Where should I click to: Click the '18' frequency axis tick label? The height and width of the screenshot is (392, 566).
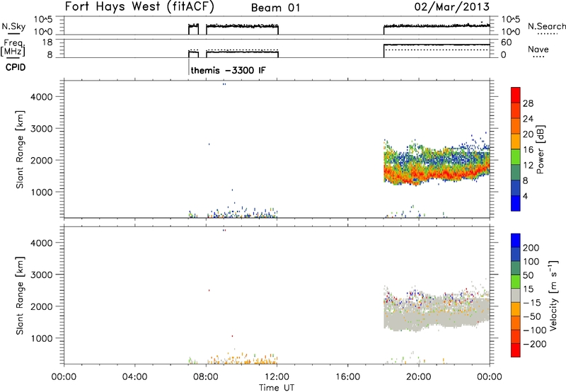47,42
